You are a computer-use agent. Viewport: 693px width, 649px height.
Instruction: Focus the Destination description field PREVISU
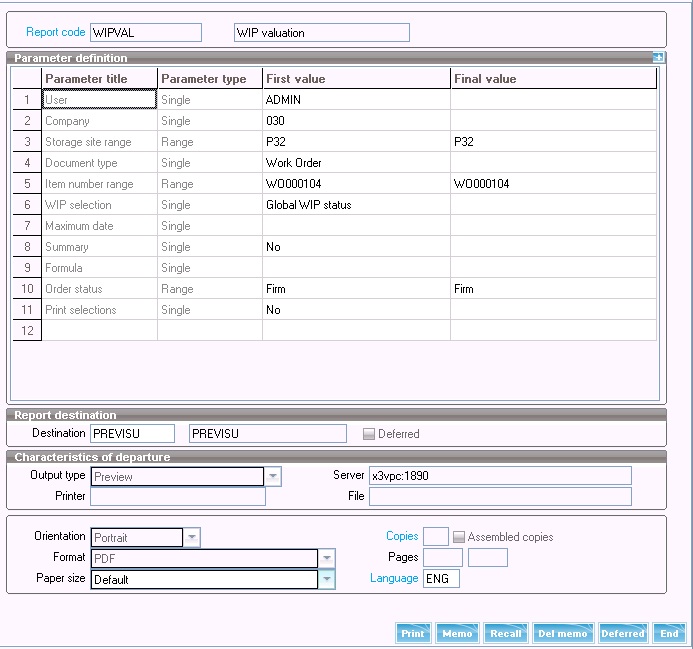[x=268, y=433]
